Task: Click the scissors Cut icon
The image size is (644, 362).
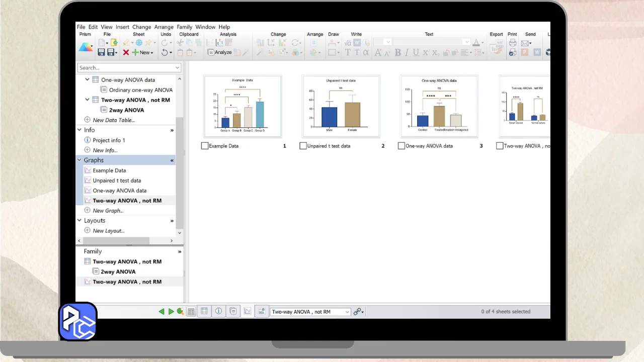Action: (181, 43)
